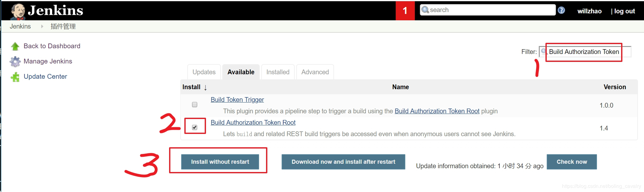This screenshot has width=644, height=192.
Task: Select the Available tab
Action: (241, 72)
